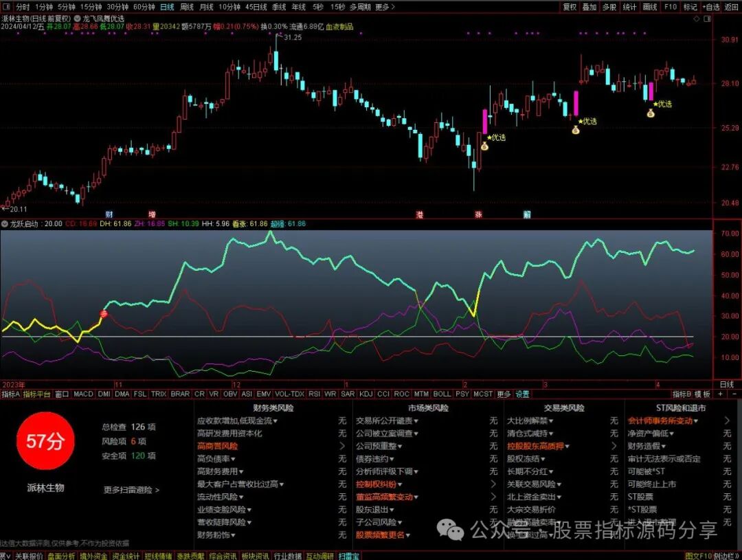742x560 pixels.
Task: Select the 月线 period tab
Action: tap(206, 7)
